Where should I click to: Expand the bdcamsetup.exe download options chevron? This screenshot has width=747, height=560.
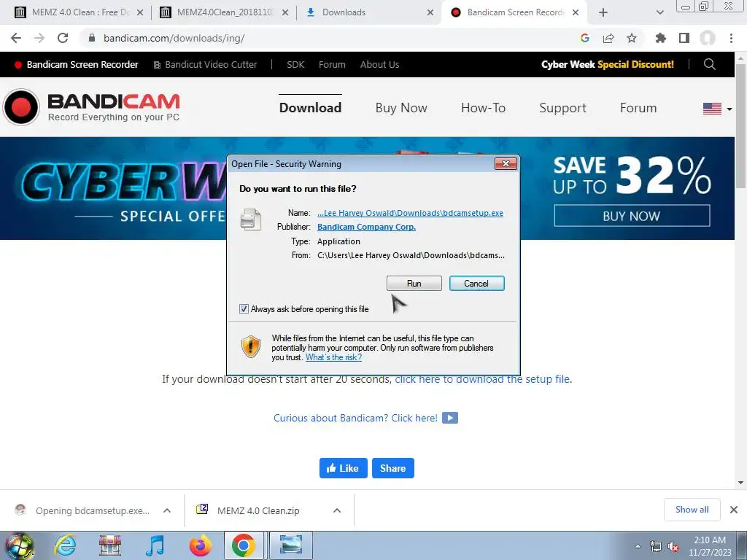point(167,510)
